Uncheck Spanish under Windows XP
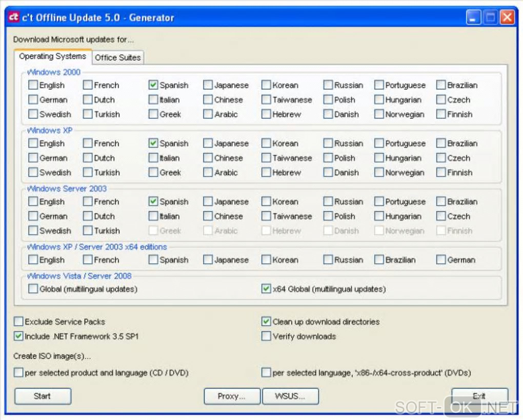Image resolution: width=523 pixels, height=420 pixels. click(153, 143)
